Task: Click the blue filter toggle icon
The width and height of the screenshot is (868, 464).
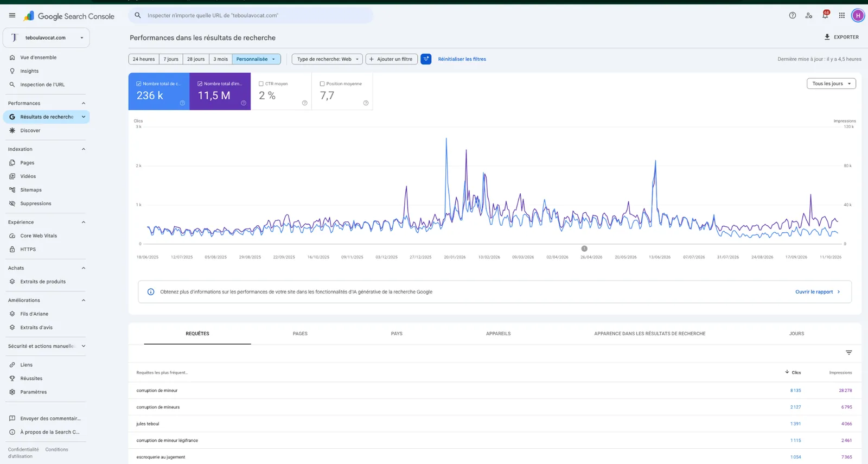Action: click(426, 59)
